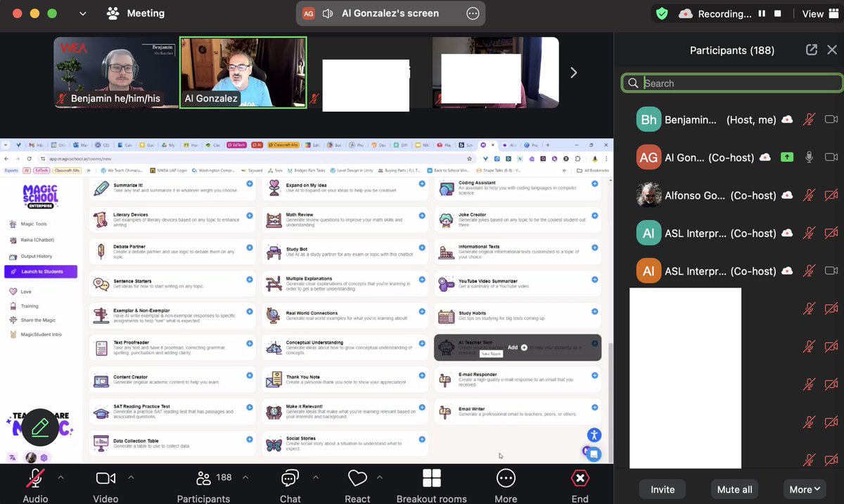
Task: Expand the Audio options caret
Action: [60, 477]
